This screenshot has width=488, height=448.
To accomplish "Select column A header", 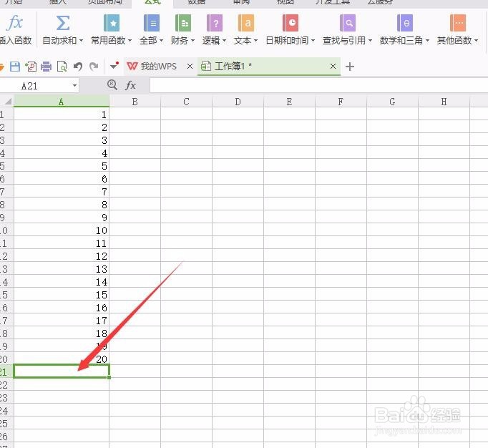I will click(62, 102).
